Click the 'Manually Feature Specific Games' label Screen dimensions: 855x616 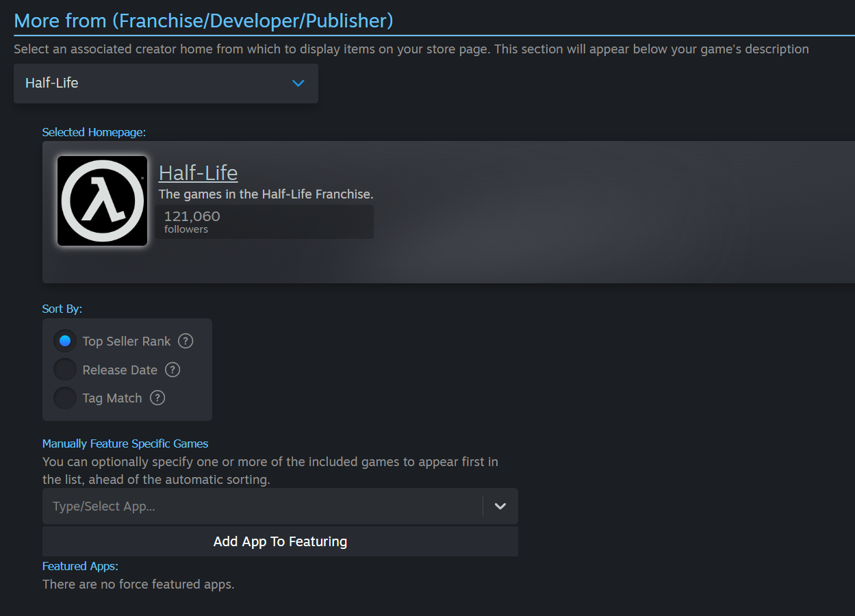pos(125,444)
